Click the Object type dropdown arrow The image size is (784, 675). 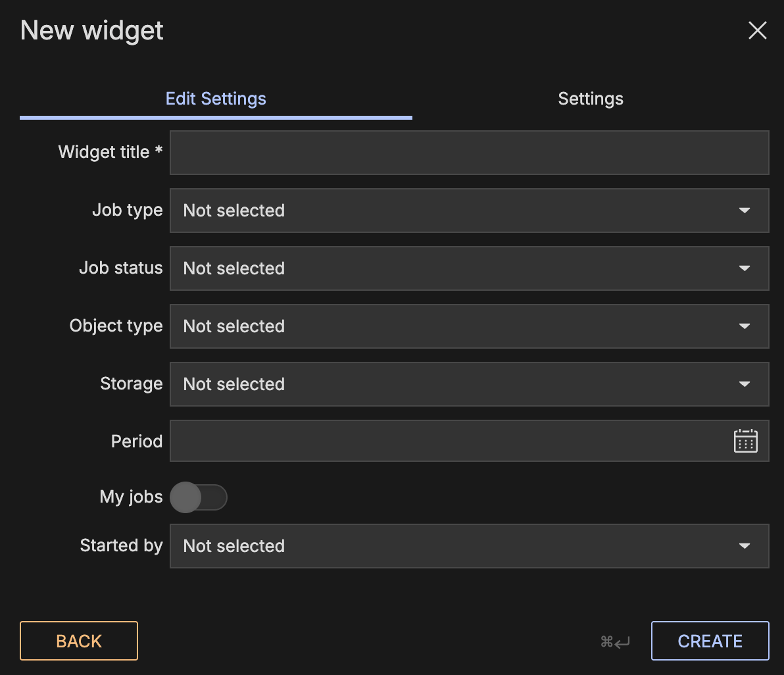(x=745, y=326)
